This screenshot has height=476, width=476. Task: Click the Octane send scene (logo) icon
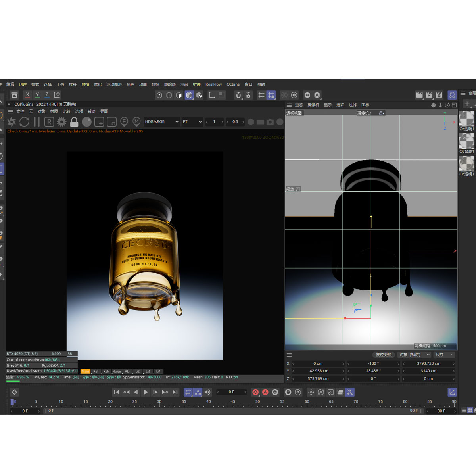pos(12,122)
